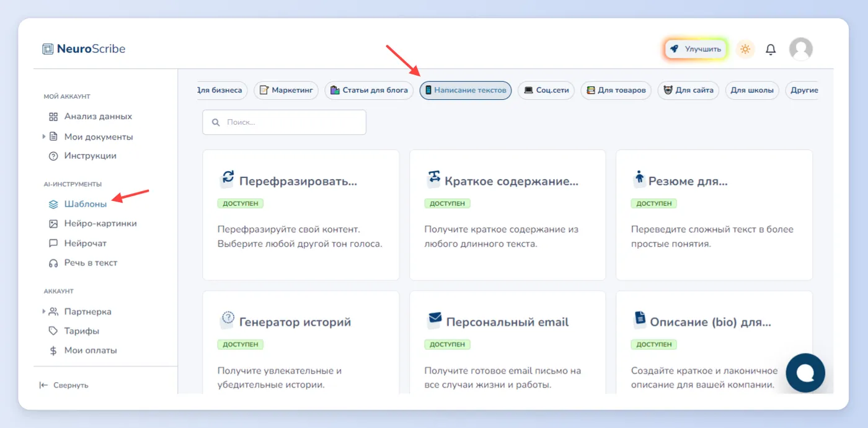Viewport: 868px width, 428px height.
Task: Click the search magnifier icon
Action: point(216,122)
